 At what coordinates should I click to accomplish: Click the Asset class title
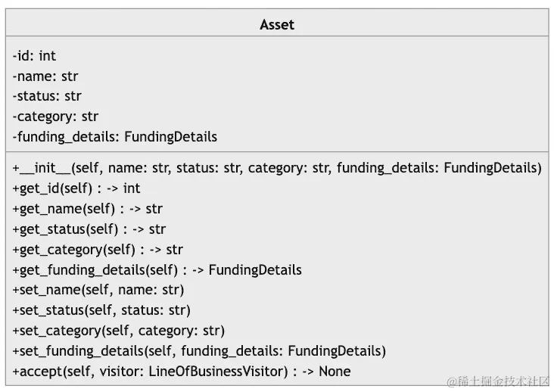[x=277, y=25]
